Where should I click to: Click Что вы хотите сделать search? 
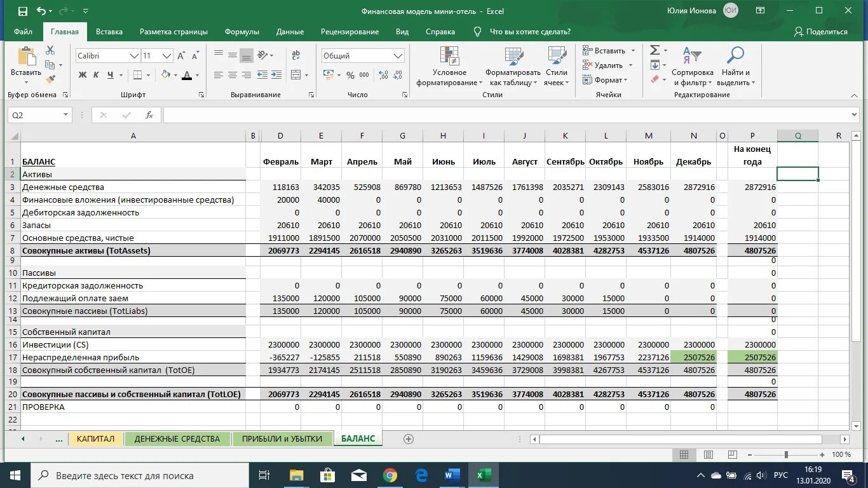[531, 32]
